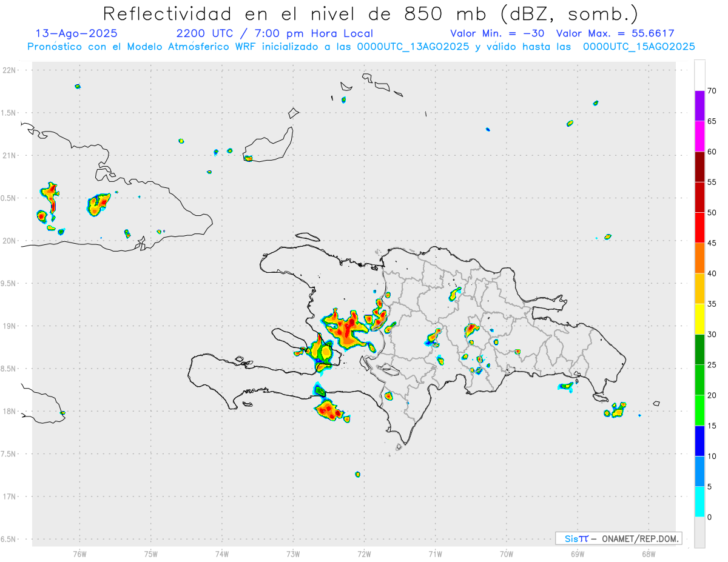Click the longitude axis label "73W"
This screenshot has height=562, width=728.
(293, 554)
